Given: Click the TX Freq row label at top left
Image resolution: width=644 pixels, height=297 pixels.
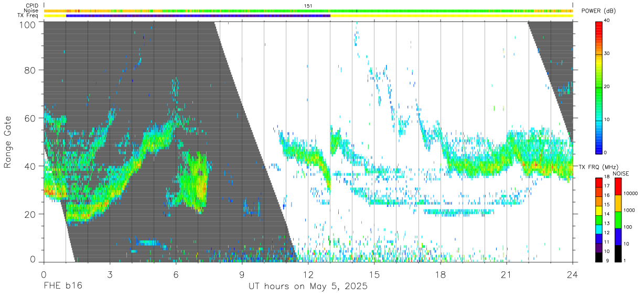Looking at the screenshot, I should pyautogui.click(x=28, y=16).
